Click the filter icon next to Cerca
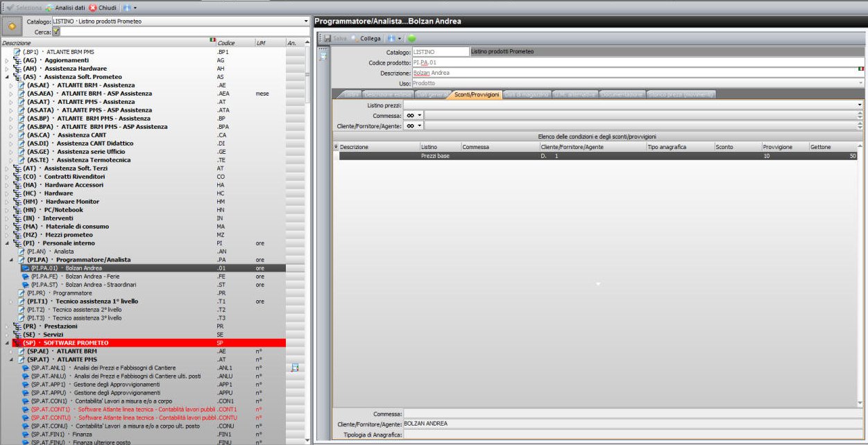 56,31
